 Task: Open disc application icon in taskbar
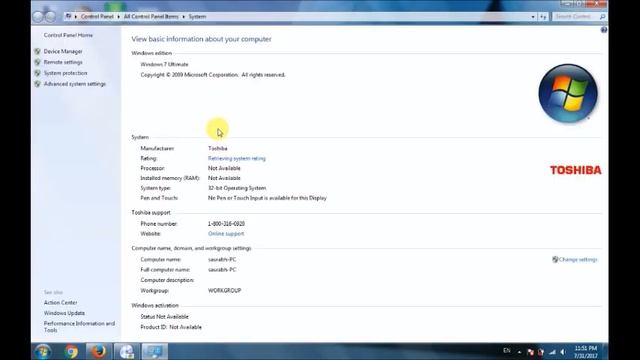click(x=127, y=351)
